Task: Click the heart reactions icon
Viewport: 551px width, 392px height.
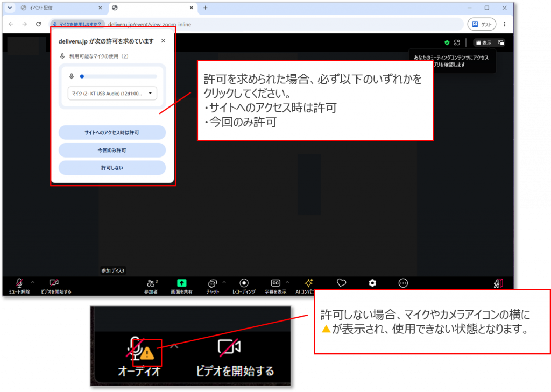Action: [341, 283]
